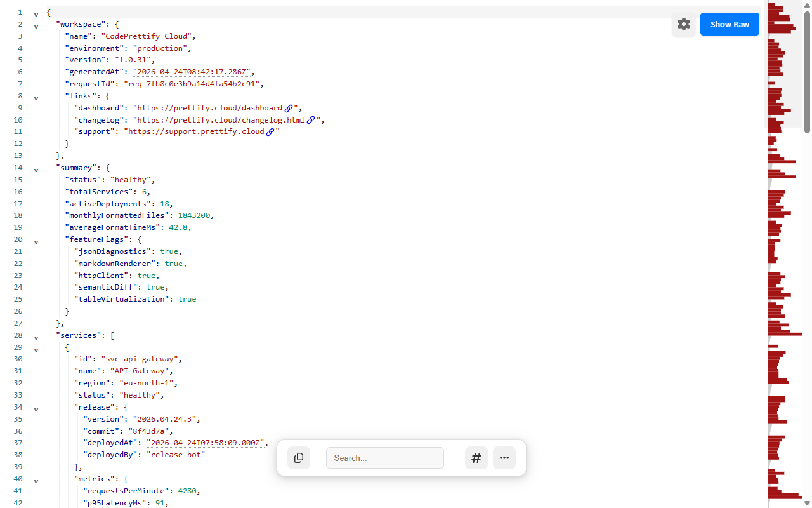Open the changelog.html link icon
The height and width of the screenshot is (508, 812).
tap(311, 120)
